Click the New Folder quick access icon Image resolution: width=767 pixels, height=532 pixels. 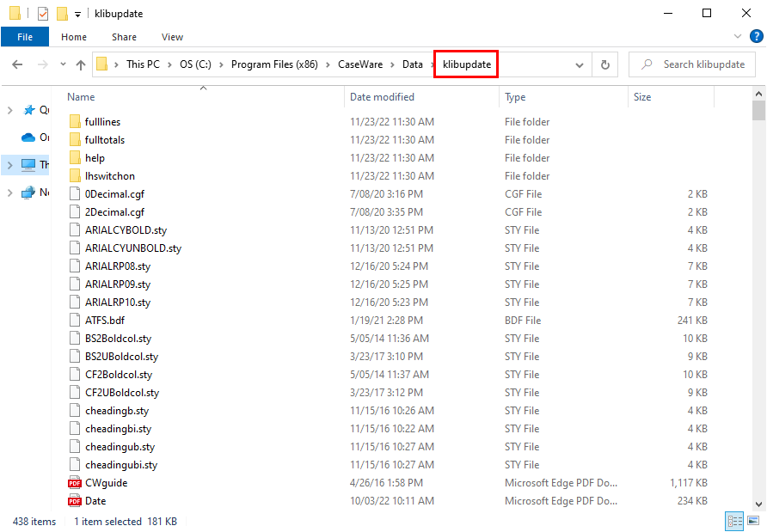(x=62, y=14)
